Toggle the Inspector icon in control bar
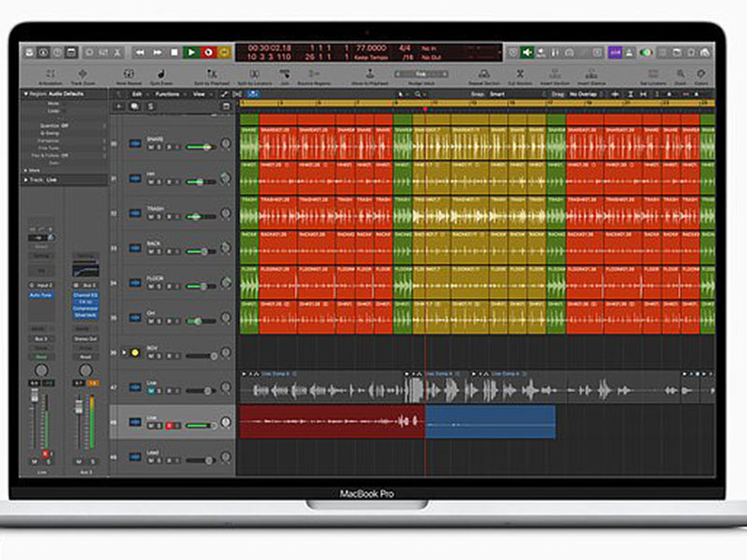The height and width of the screenshot is (560, 747). [x=43, y=52]
